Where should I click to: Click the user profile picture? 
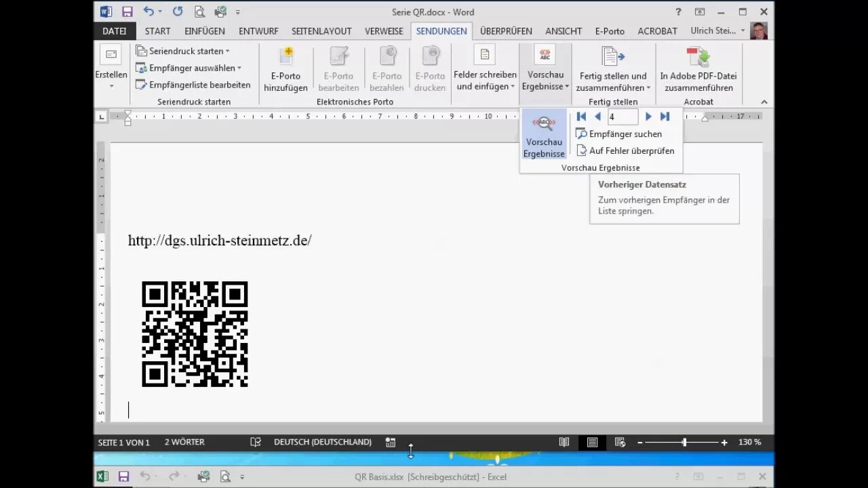click(759, 30)
